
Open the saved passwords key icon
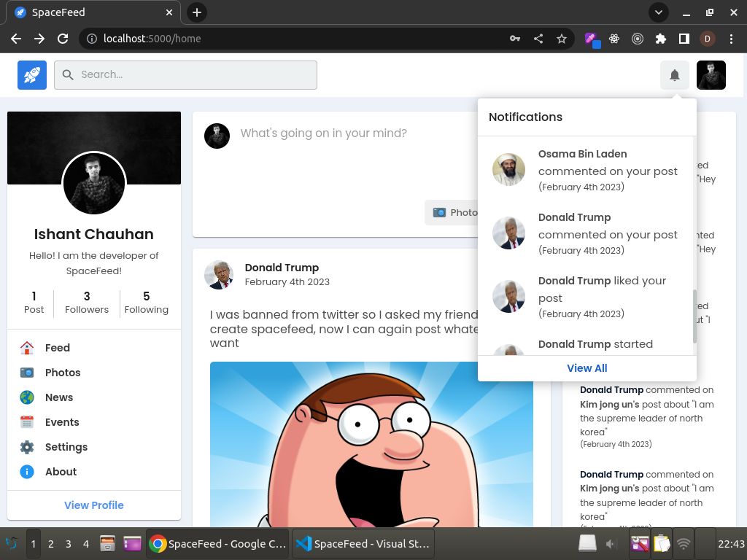pos(514,39)
